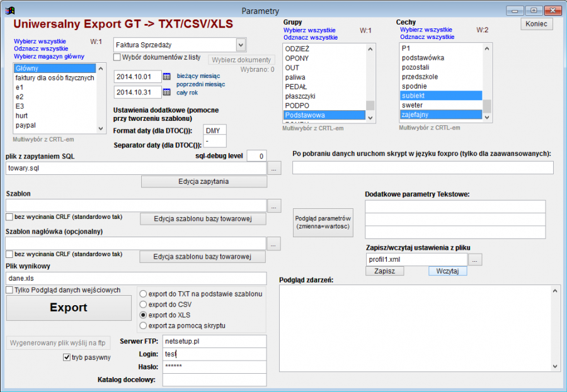567x392 pixels.
Task: Toggle 'bez wycinania CRLF' under Szablon nagłówka
Action: point(9,254)
